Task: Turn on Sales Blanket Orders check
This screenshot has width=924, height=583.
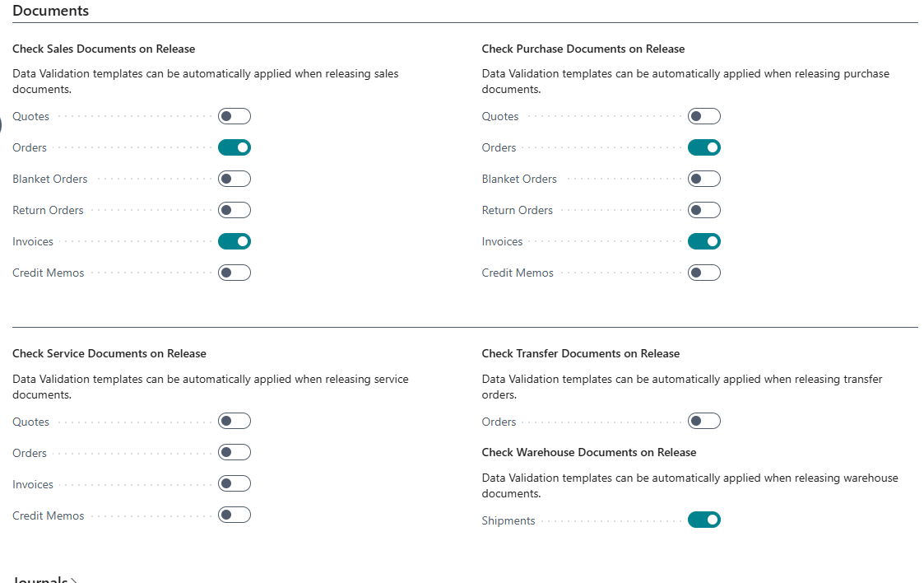Action: (234, 179)
